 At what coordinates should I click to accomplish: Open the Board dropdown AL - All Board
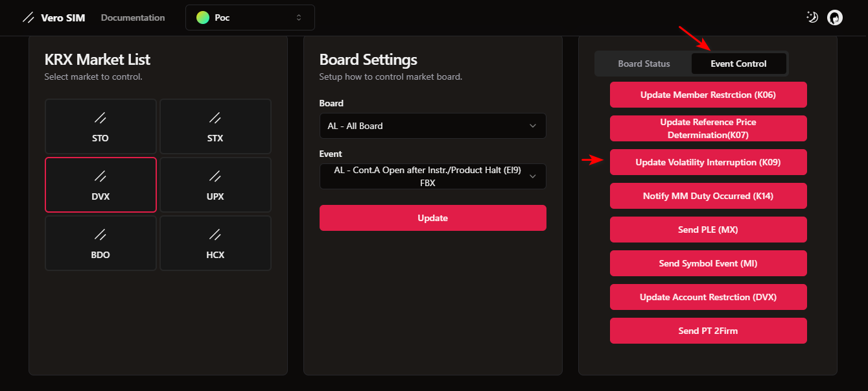(432, 126)
